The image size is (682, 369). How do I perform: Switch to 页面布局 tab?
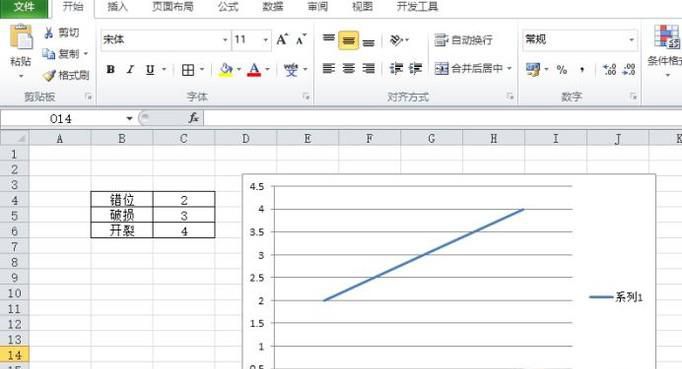click(173, 7)
